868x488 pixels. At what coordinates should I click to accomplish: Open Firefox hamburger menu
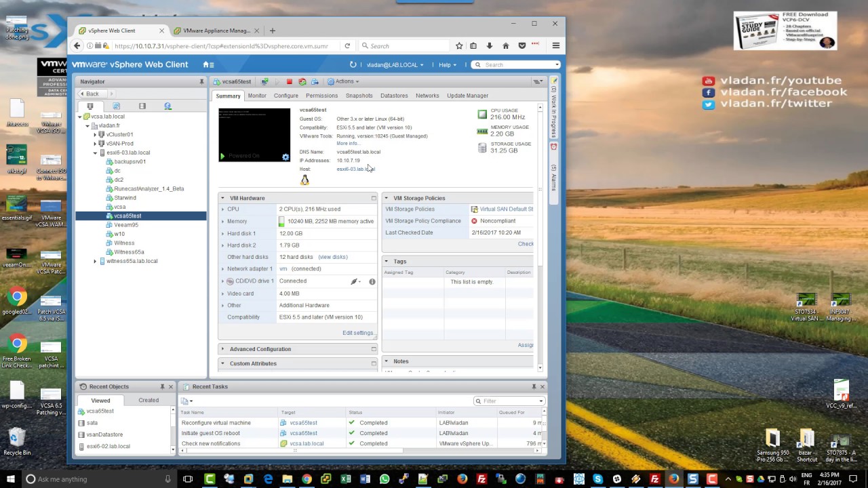[x=555, y=46]
